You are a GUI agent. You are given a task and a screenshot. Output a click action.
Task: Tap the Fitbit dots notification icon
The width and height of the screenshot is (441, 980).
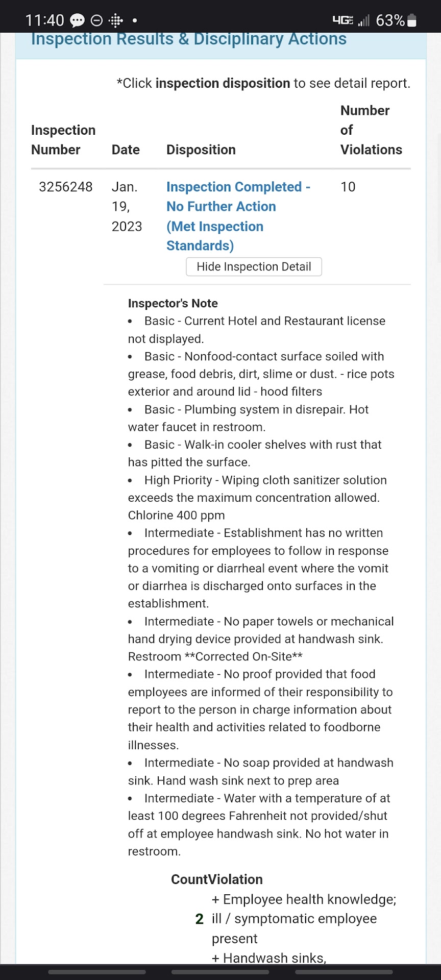116,20
